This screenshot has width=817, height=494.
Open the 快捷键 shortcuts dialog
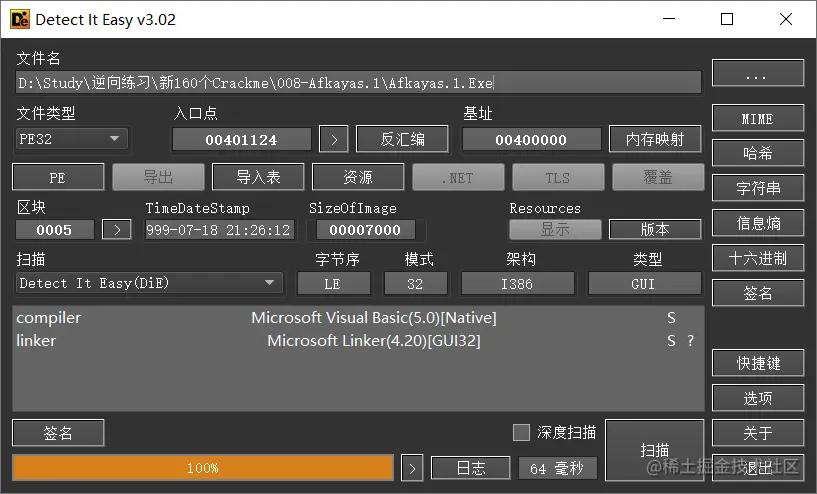tap(758, 363)
